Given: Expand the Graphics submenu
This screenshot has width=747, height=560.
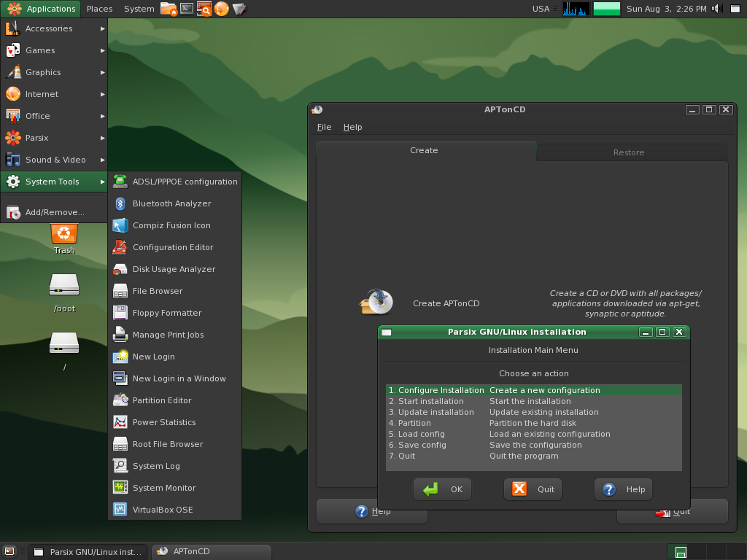Looking at the screenshot, I should pos(54,72).
